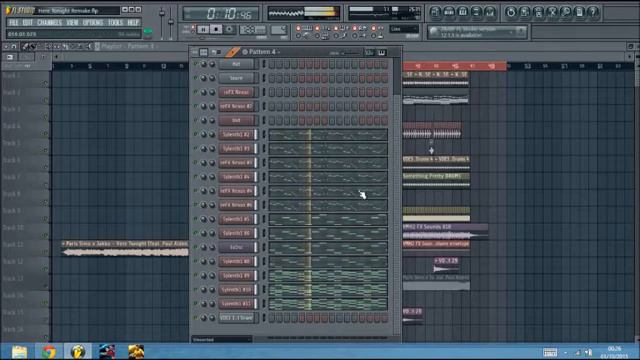Screen dimensions: 640x360
Task: Toggle Track 1 mute dot in playlist
Action: click(x=45, y=83)
